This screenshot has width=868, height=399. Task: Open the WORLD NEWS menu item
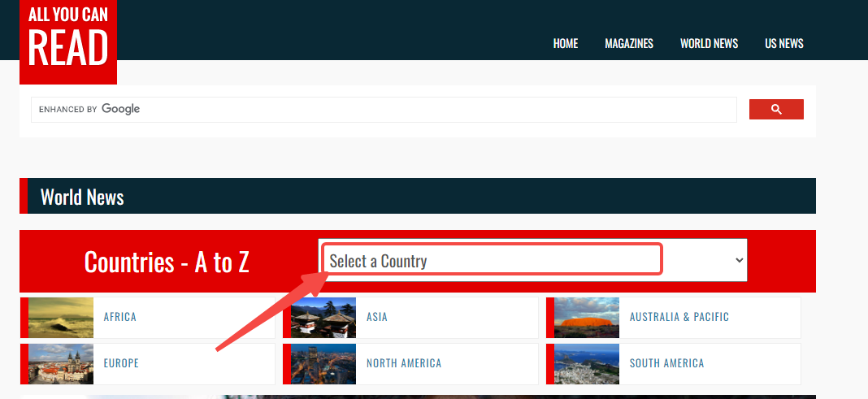coord(710,44)
